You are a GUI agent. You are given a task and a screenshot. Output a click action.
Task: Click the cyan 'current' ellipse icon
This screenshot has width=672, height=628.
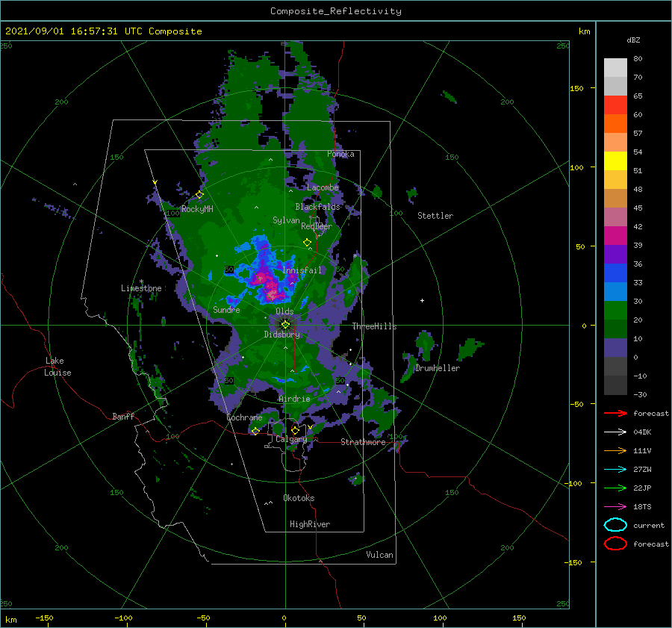[615, 525]
